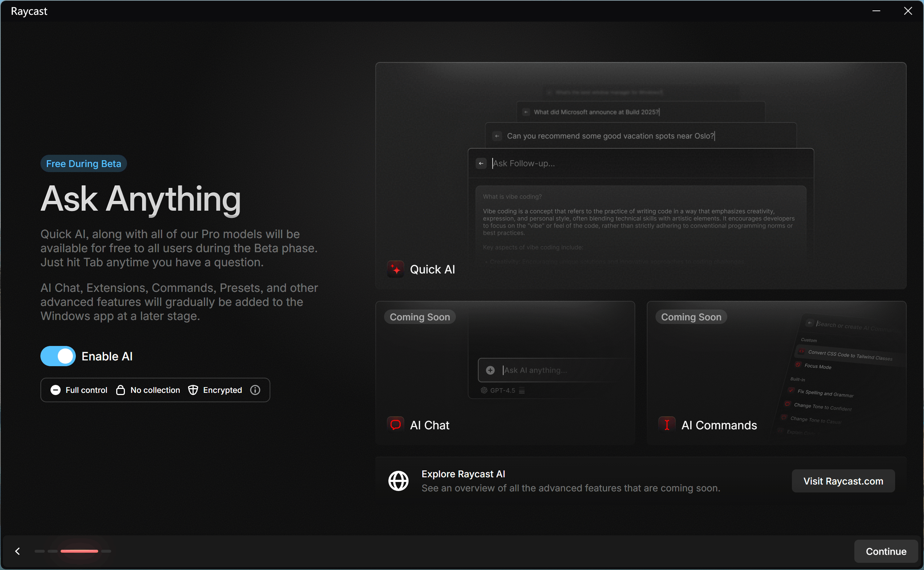Click the No collection label
Viewport: 924px width, 570px height.
(x=155, y=390)
